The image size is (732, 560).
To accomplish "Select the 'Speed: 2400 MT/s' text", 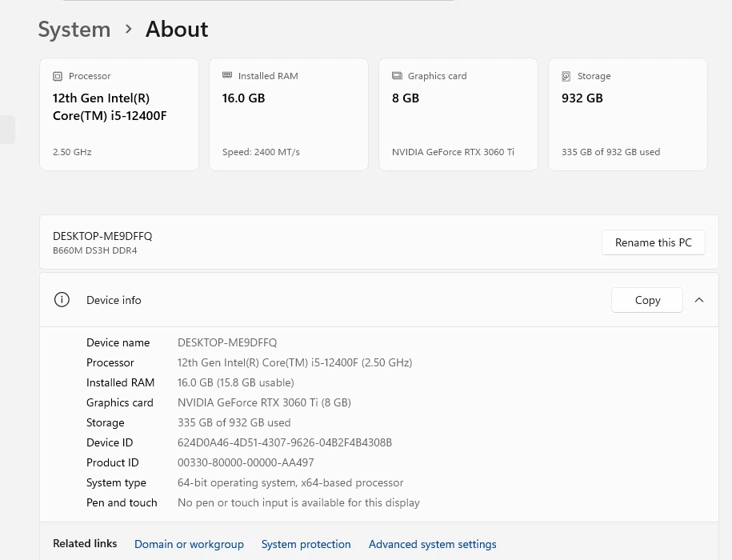I will (261, 152).
